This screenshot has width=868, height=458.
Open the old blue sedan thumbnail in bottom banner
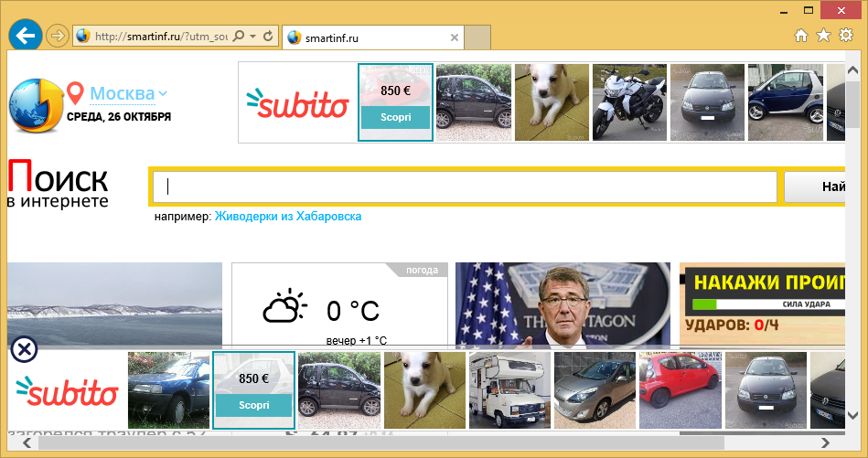click(x=169, y=390)
